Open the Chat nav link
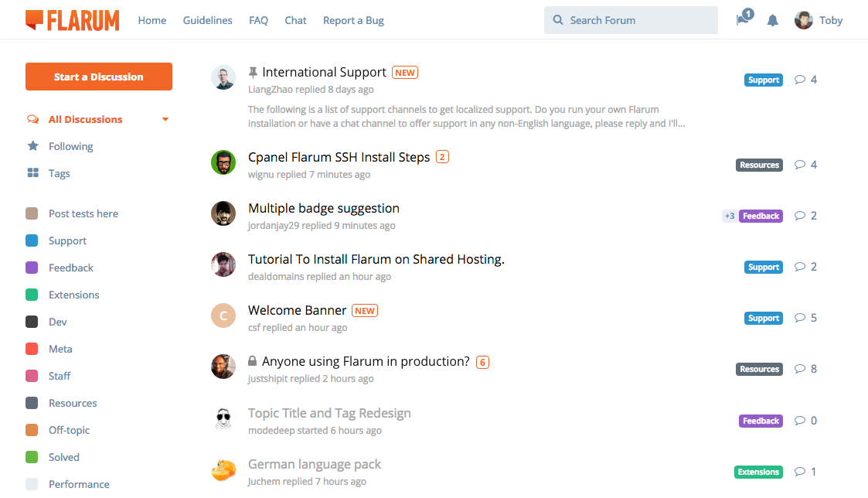Screen dimensions: 868x498 (295, 21)
